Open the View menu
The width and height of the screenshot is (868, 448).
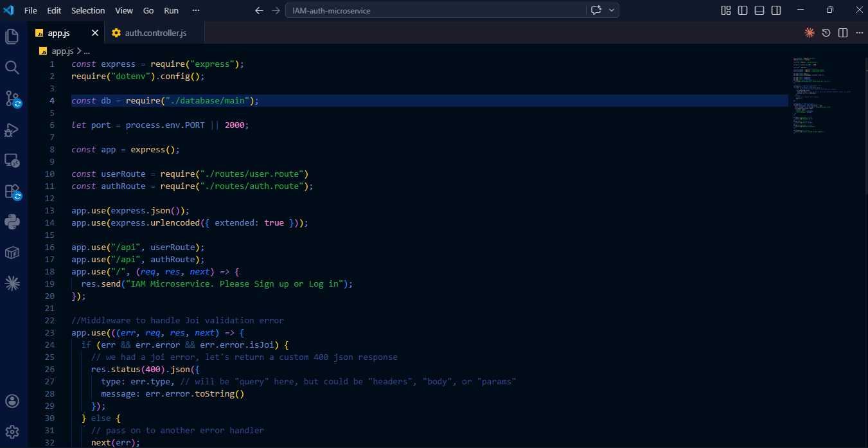pyautogui.click(x=124, y=10)
